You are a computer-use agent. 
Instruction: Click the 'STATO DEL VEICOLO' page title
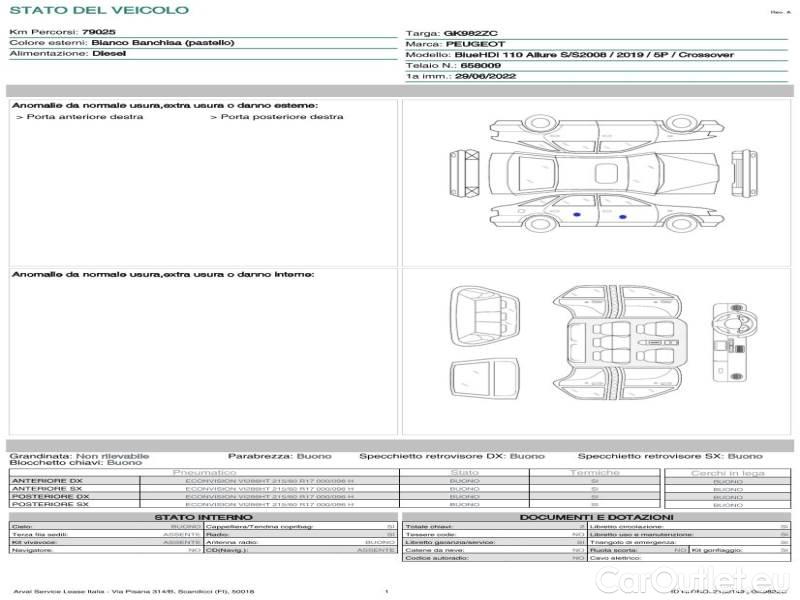click(x=98, y=10)
